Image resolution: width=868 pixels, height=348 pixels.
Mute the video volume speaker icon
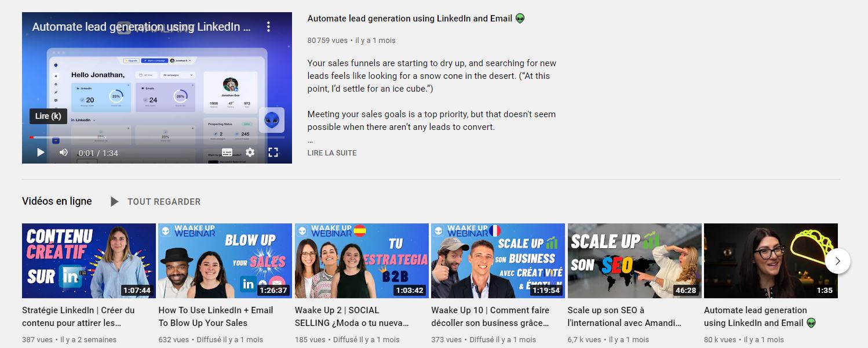[x=64, y=152]
